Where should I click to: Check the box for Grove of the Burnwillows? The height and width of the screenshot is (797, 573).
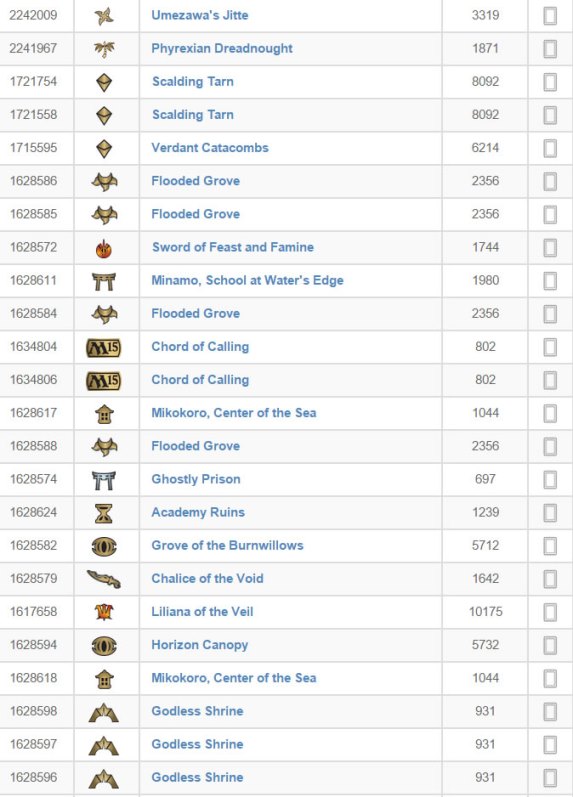(550, 546)
